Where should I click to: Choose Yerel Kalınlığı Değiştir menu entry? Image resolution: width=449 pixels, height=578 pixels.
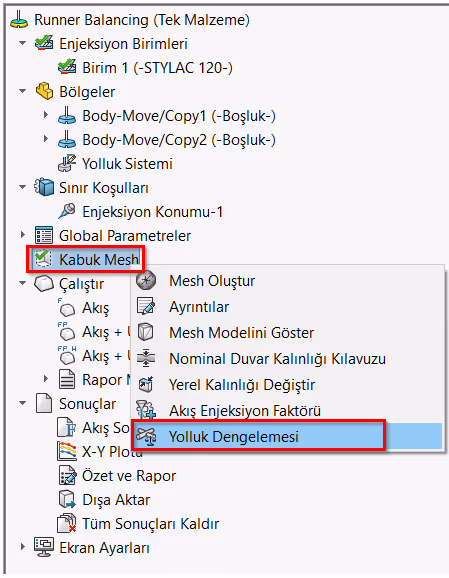[288, 384]
